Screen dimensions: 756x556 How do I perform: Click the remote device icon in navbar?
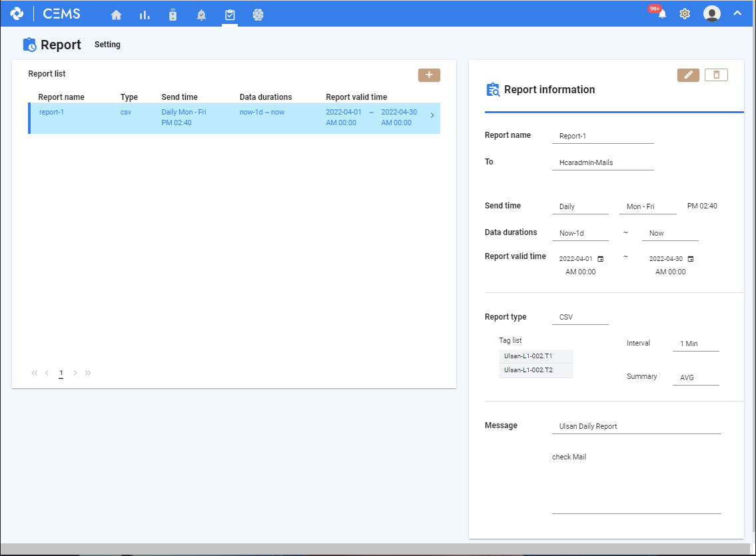pyautogui.click(x=173, y=15)
